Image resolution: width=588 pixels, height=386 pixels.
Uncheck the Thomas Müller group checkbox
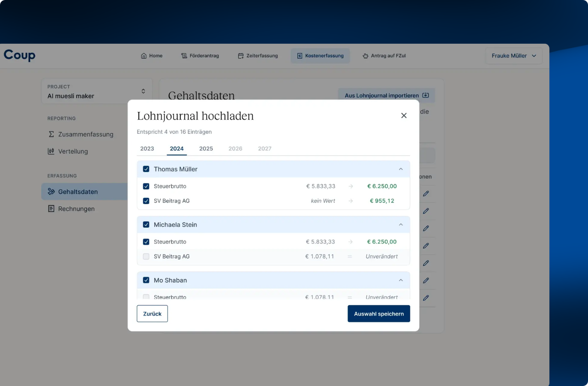tap(146, 169)
